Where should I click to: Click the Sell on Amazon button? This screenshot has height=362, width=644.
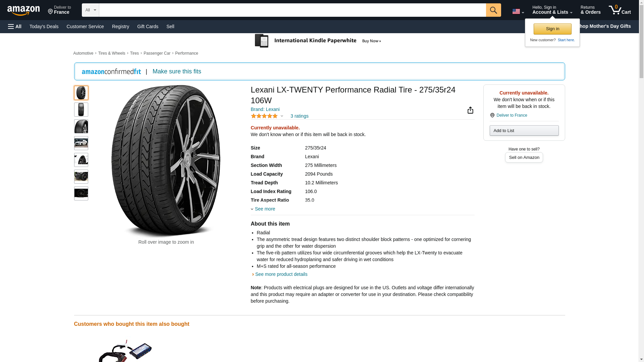tap(524, 158)
